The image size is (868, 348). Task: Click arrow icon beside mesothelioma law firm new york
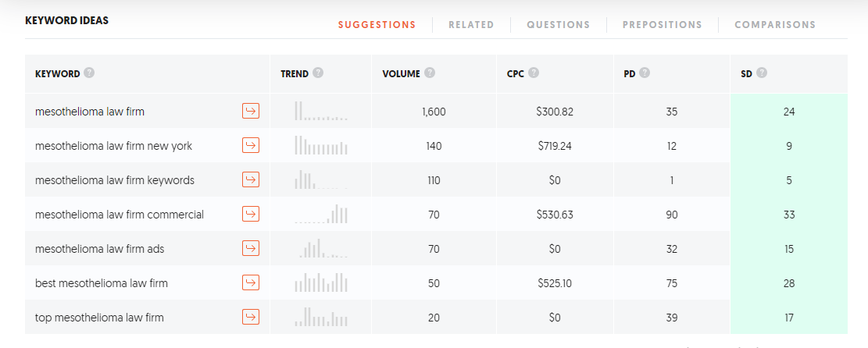point(250,146)
